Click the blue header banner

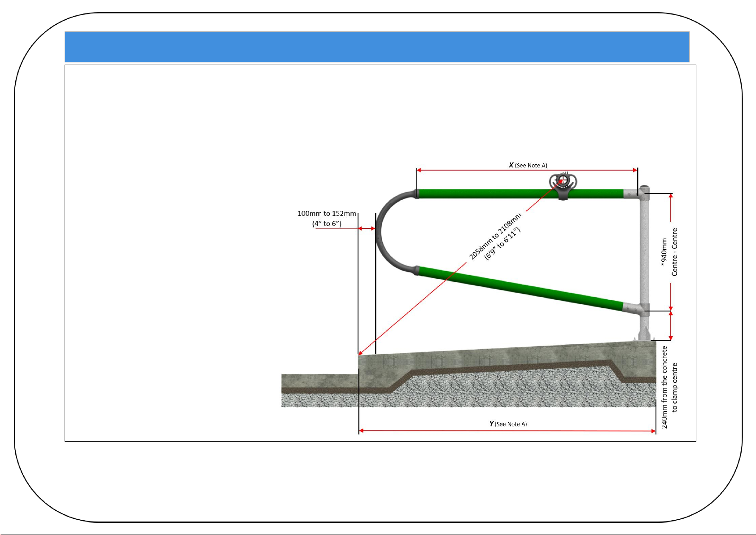[377, 47]
